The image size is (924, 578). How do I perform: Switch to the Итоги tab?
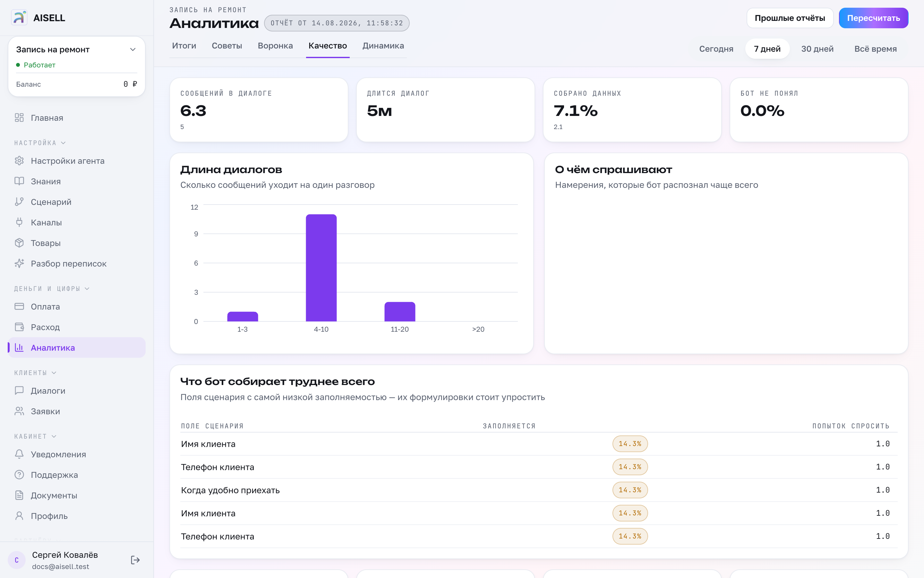(184, 46)
